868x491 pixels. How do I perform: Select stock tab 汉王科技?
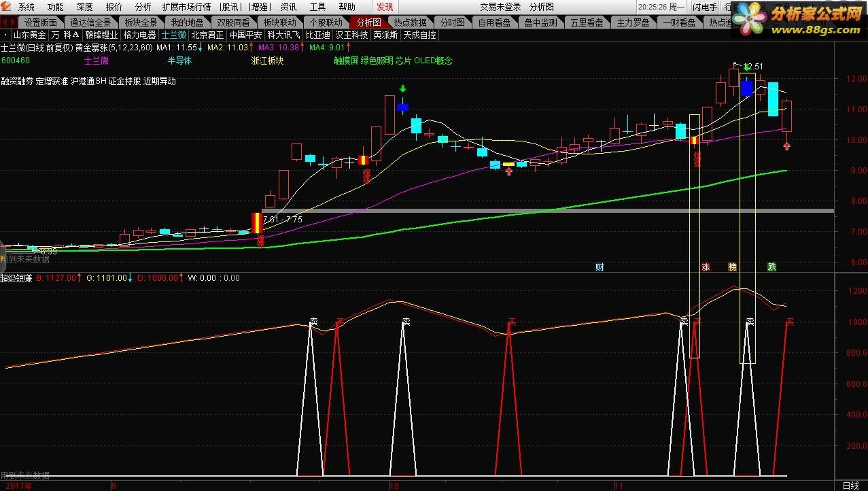tap(351, 35)
